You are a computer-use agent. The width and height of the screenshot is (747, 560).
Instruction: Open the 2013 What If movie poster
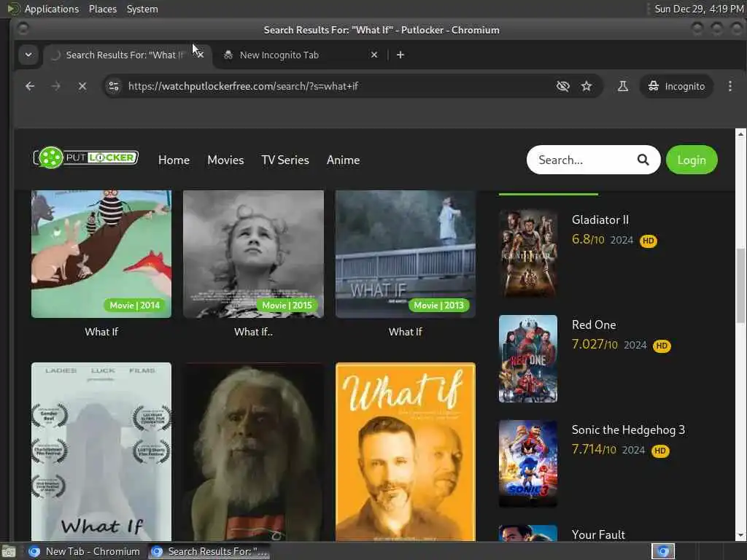[406, 254]
